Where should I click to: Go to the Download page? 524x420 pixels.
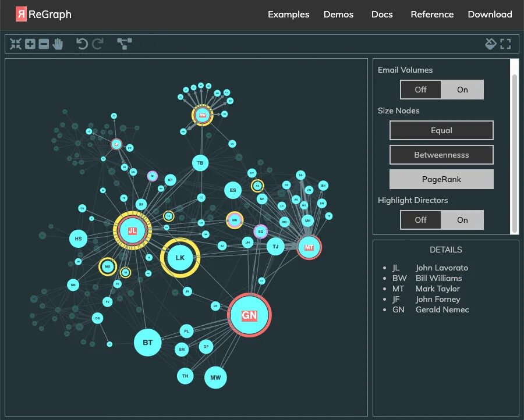point(490,15)
